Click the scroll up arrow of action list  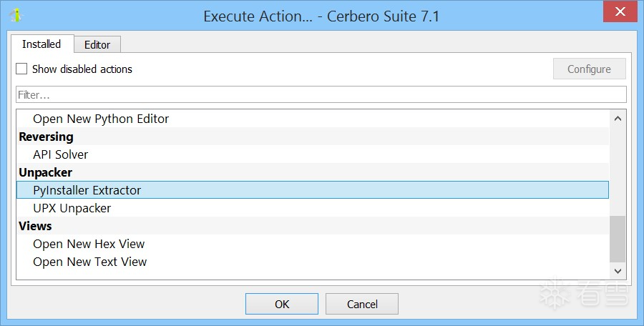click(x=618, y=118)
